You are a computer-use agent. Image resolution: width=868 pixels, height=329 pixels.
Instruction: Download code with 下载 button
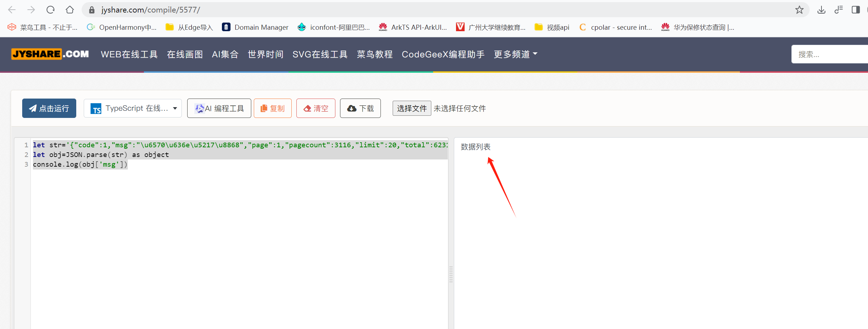(x=360, y=108)
